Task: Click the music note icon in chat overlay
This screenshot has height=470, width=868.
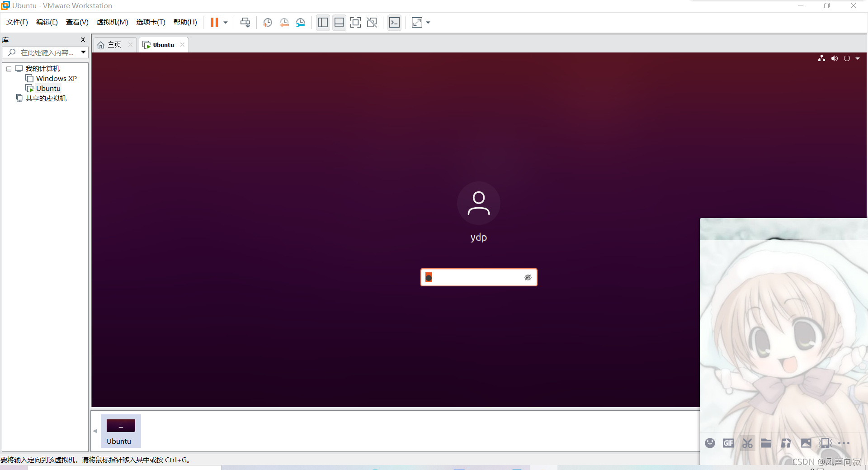Action: coord(786,443)
